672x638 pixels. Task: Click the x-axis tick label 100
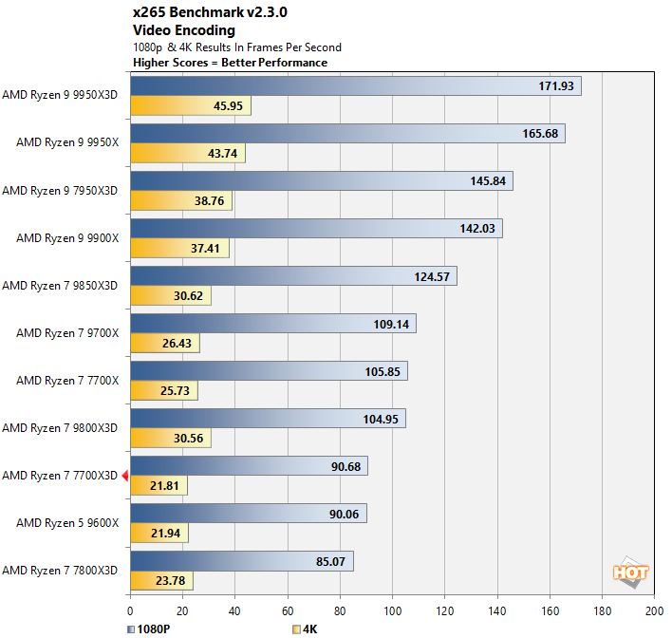point(393,611)
